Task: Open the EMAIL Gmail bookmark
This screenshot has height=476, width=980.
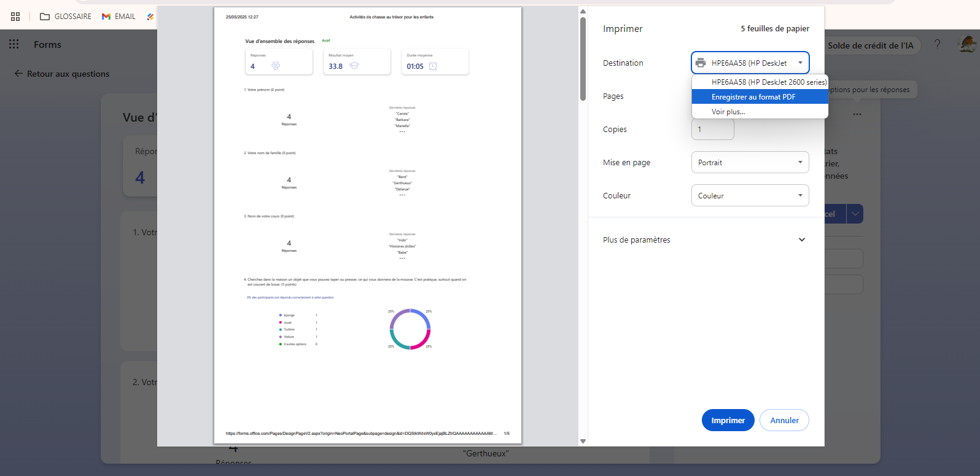Action: [119, 17]
